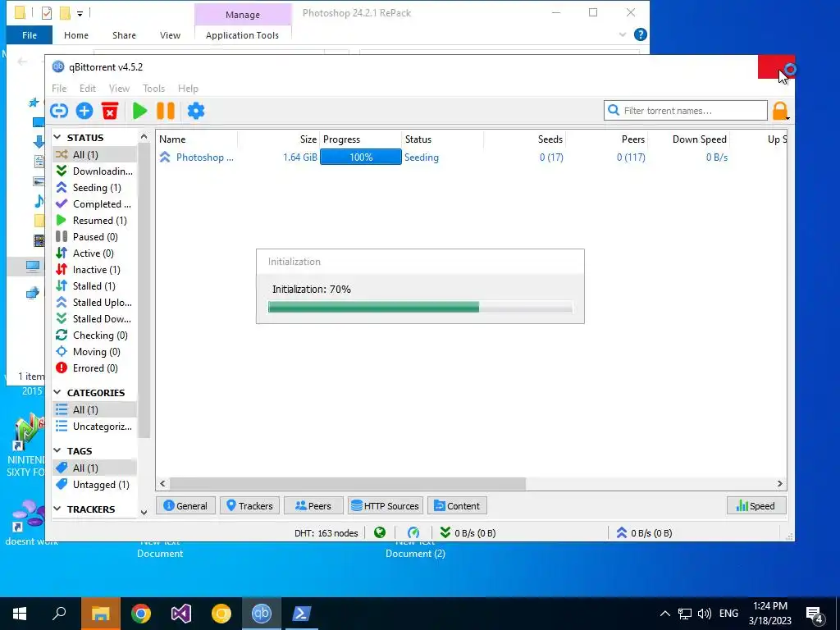Image resolution: width=840 pixels, height=630 pixels.
Task: Click the DHT: 163 nodes status text
Action: 326,533
